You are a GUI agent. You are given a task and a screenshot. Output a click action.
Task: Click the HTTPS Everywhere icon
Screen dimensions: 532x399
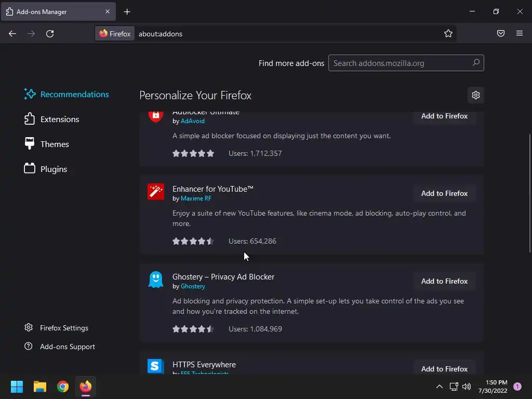pos(156,366)
